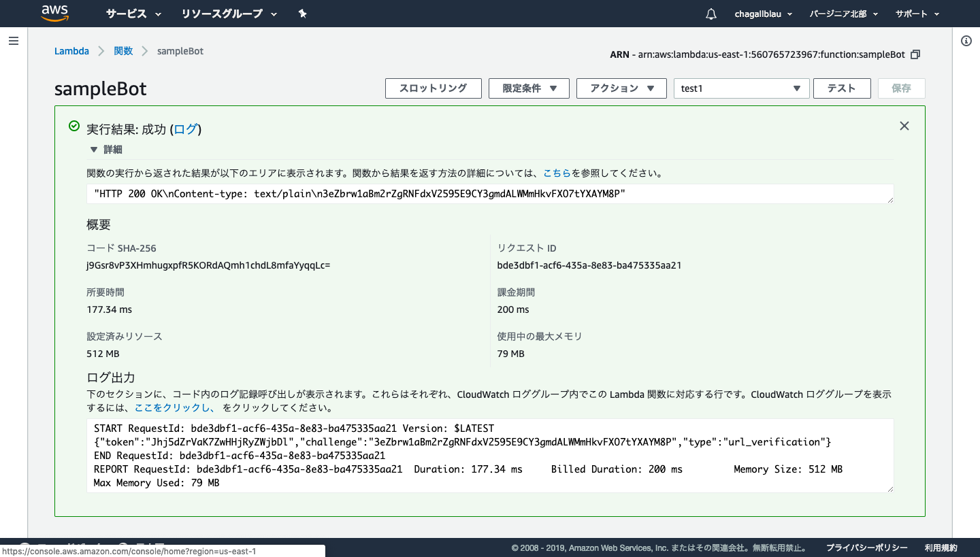Open the 限定条件 qualifiers dropdown
Viewport: 980px width, 557px height.
[x=529, y=88]
